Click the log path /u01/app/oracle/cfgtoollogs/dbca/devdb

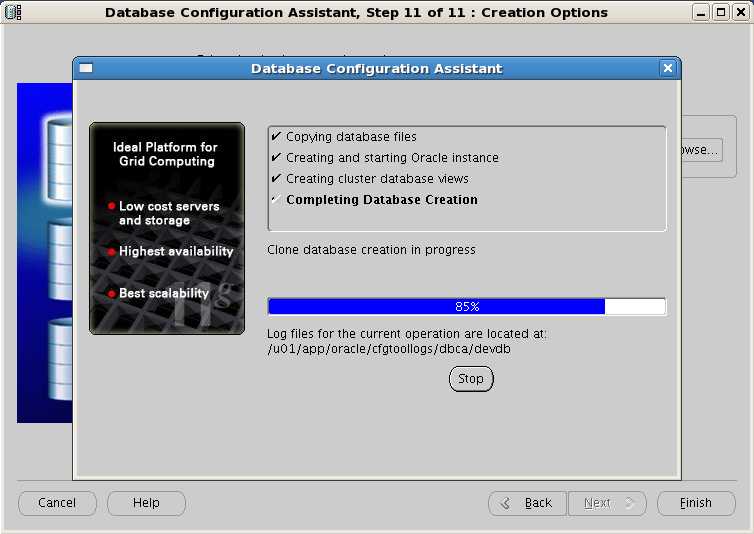point(389,349)
